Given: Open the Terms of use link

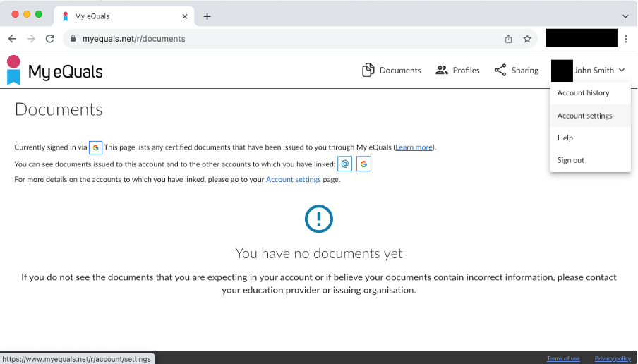Looking at the screenshot, I should tap(563, 358).
